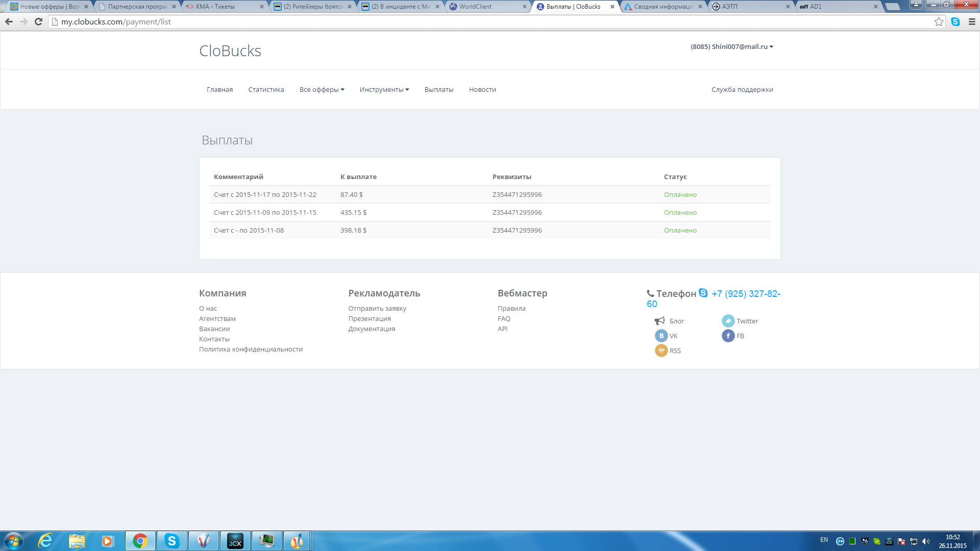The image size is (980, 551).
Task: Open the Вакансии footer link
Action: click(214, 329)
